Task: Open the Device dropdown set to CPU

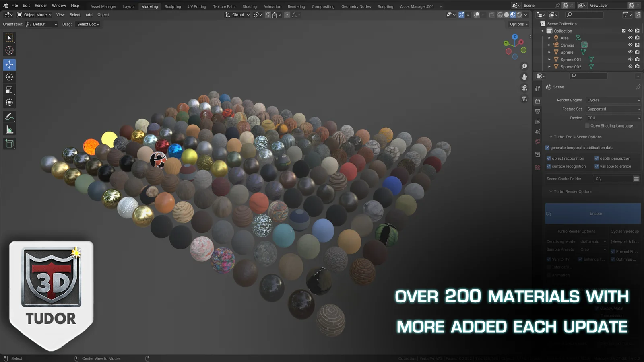Action: point(613,117)
